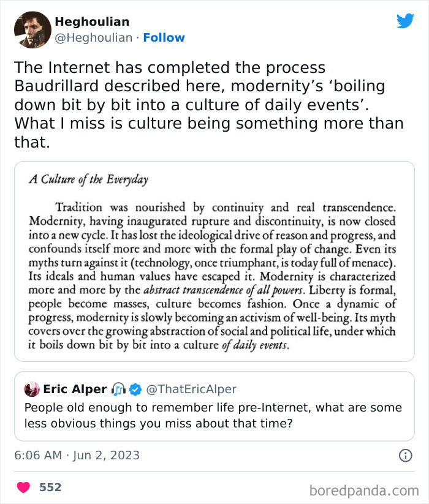Click the boredpanda.com watermark
The height and width of the screenshot is (504, 429).
click(x=365, y=490)
